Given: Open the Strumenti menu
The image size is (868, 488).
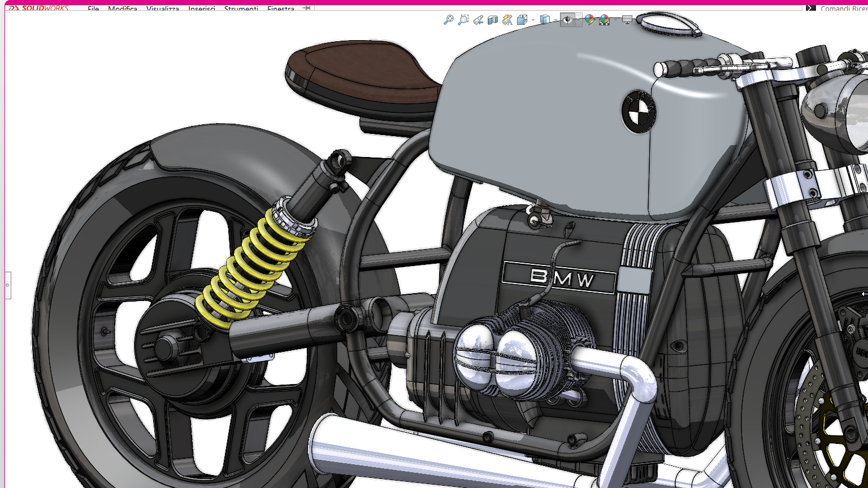Looking at the screenshot, I should tap(241, 8).
